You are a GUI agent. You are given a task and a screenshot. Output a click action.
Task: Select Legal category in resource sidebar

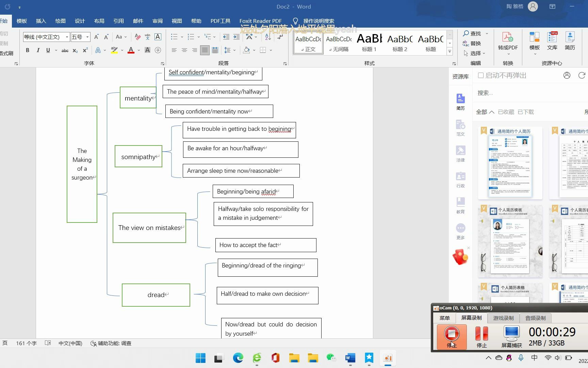[460, 154]
